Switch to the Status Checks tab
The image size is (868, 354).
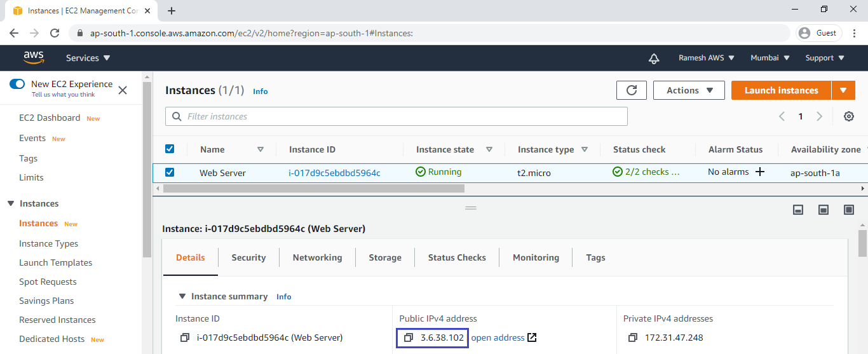pos(457,257)
